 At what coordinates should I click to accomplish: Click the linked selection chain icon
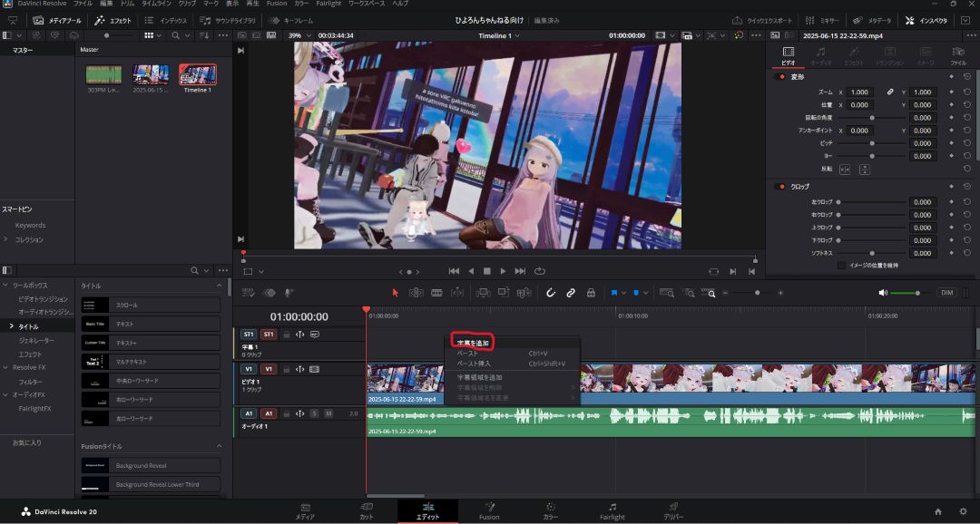[571, 293]
